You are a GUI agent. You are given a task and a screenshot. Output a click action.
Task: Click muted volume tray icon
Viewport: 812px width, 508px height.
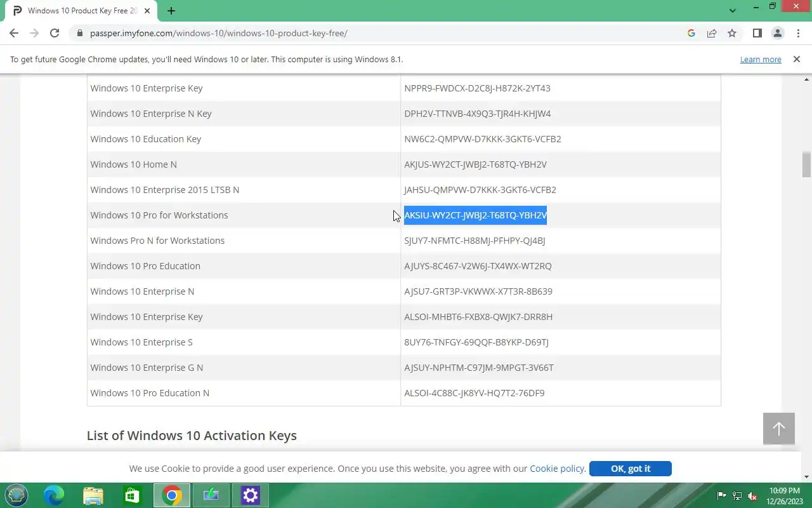click(752, 496)
